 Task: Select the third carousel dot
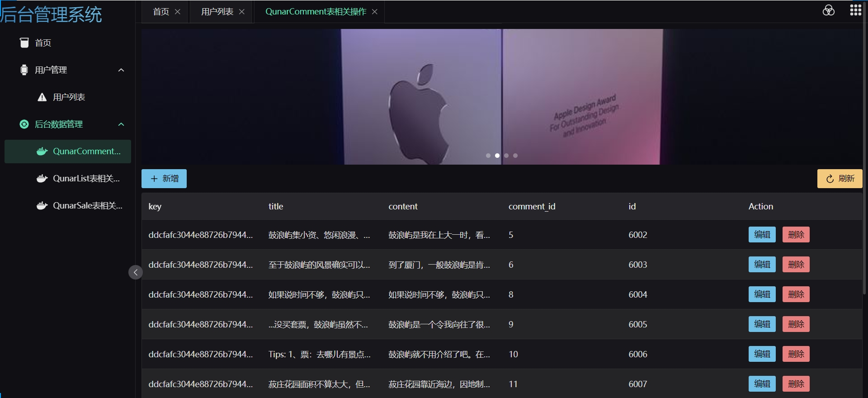point(506,156)
